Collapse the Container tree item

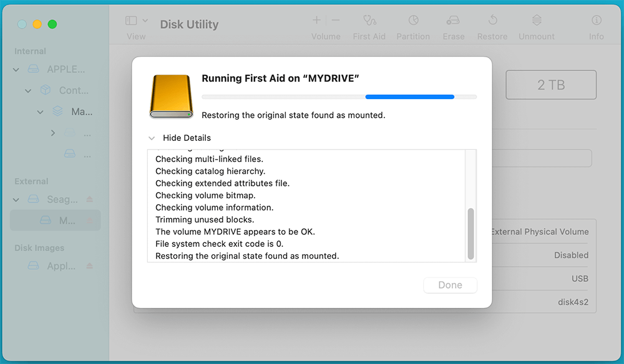[x=28, y=90]
